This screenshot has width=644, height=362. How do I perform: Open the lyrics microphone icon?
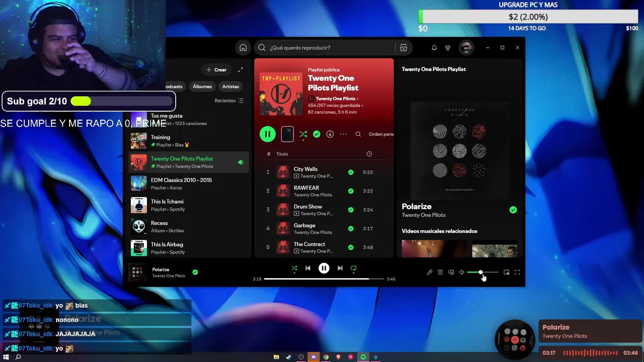coord(430,273)
